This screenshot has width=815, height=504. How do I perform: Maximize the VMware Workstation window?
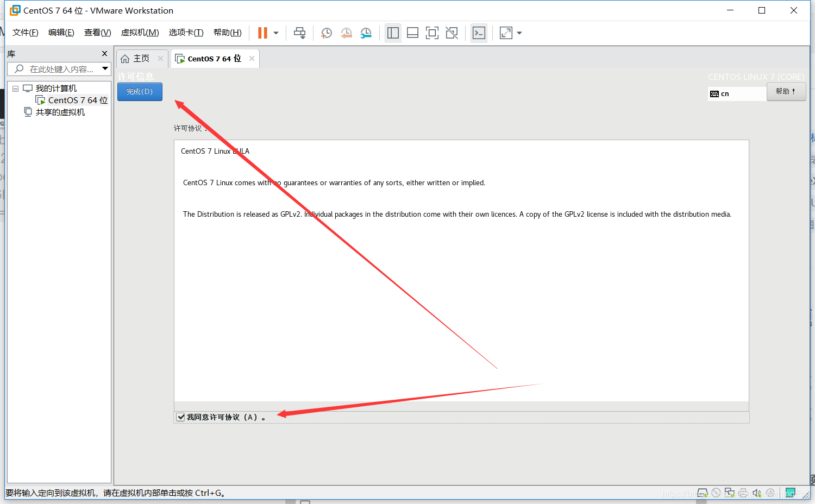762,10
